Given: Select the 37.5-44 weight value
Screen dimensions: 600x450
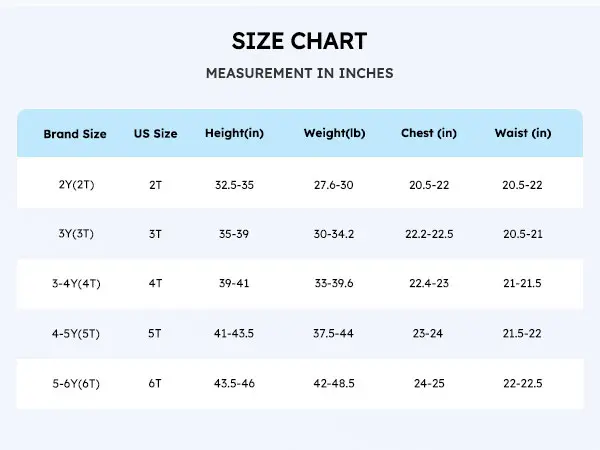Looking at the screenshot, I should click(x=335, y=334).
